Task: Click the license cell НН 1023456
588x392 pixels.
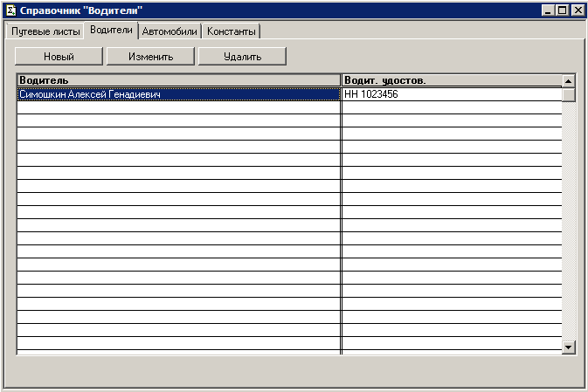Action: (x=450, y=94)
